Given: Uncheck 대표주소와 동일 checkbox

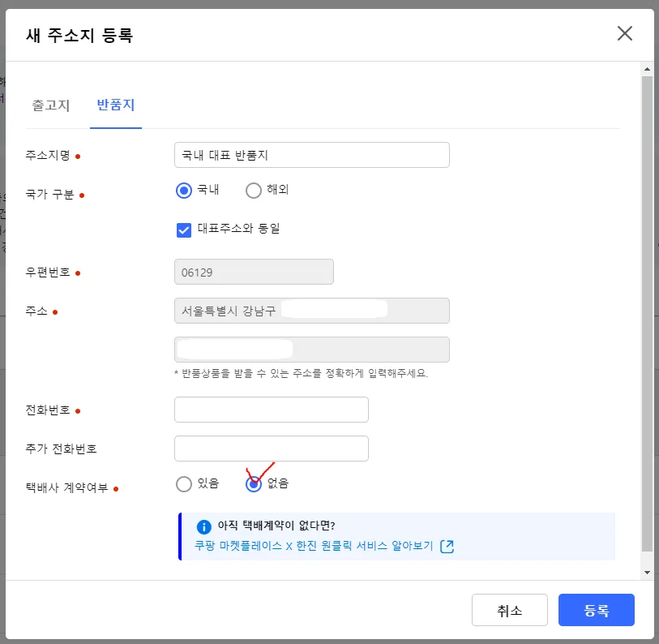Looking at the screenshot, I should pyautogui.click(x=184, y=230).
